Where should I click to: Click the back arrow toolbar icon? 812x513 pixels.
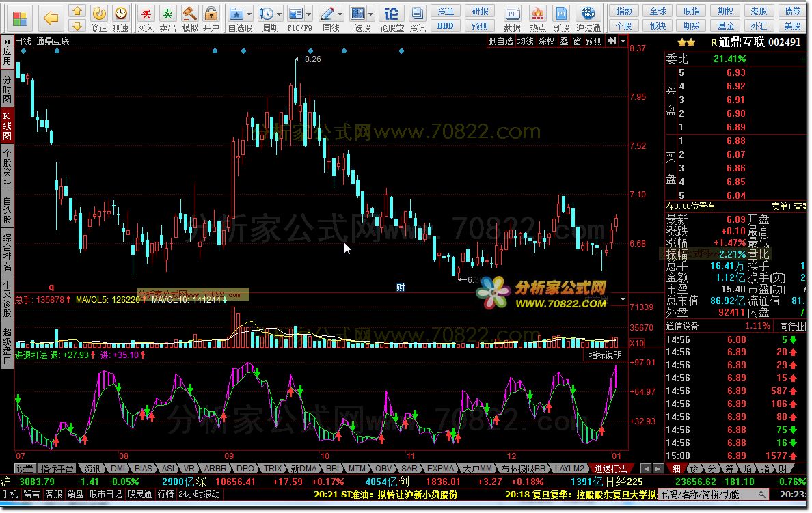51,18
